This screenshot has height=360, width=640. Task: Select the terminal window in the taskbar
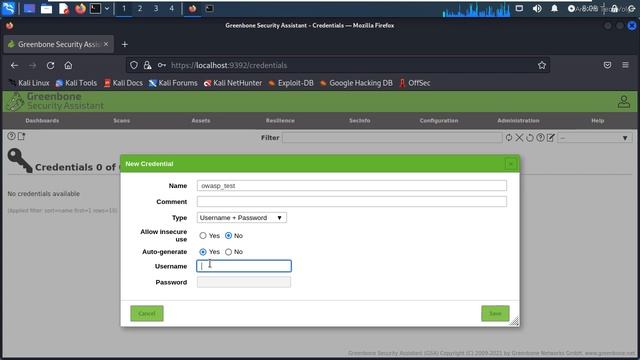click(x=209, y=9)
